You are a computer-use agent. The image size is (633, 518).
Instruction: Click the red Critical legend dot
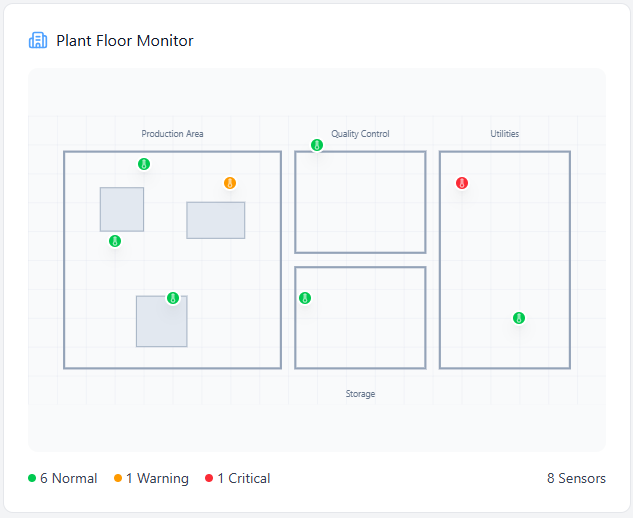tap(209, 479)
